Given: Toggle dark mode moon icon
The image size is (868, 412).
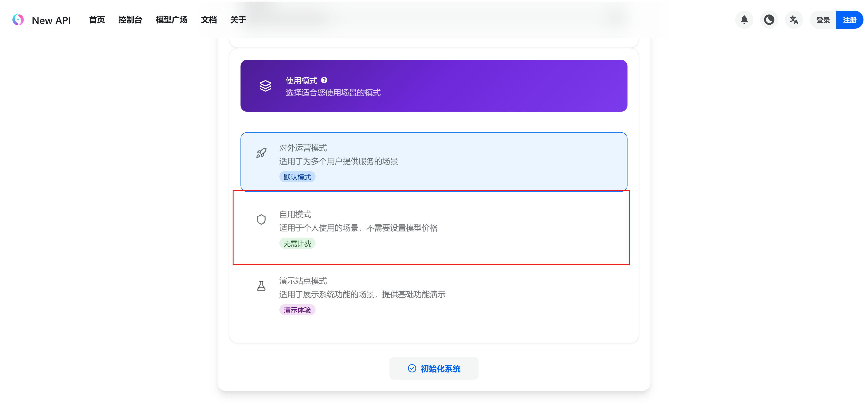Looking at the screenshot, I should click(769, 20).
